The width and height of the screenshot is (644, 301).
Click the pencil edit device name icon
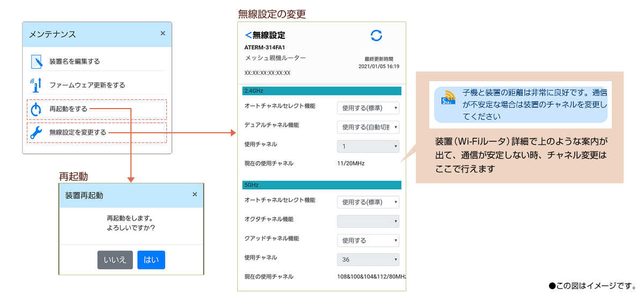point(36,61)
